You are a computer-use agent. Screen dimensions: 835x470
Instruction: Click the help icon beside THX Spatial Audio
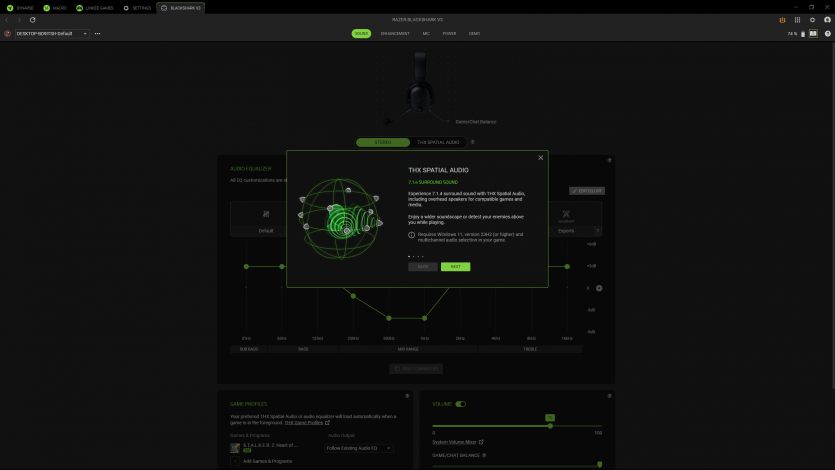click(x=473, y=142)
